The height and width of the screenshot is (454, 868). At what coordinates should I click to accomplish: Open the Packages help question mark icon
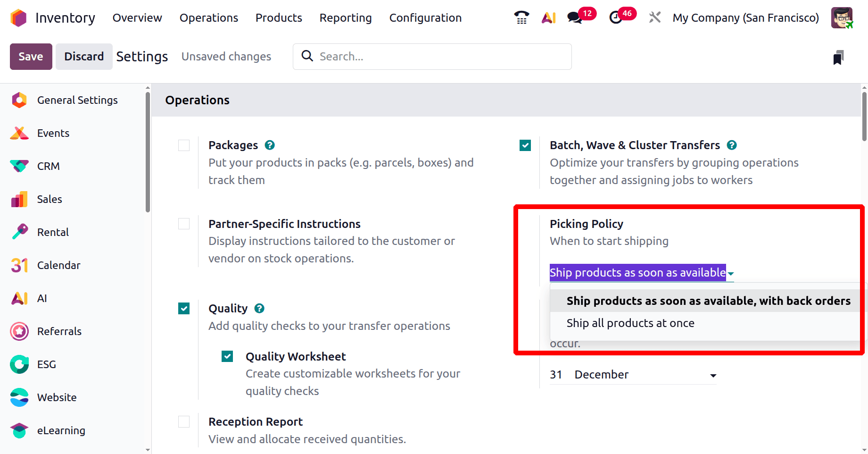270,145
